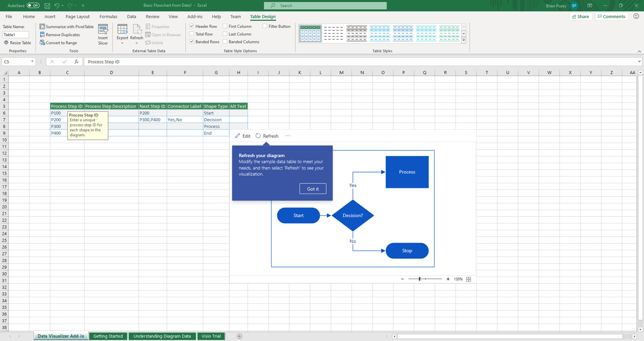Viewport: 644px width, 341px height.
Task: Click the New Sheet plus icon
Action: click(239, 336)
